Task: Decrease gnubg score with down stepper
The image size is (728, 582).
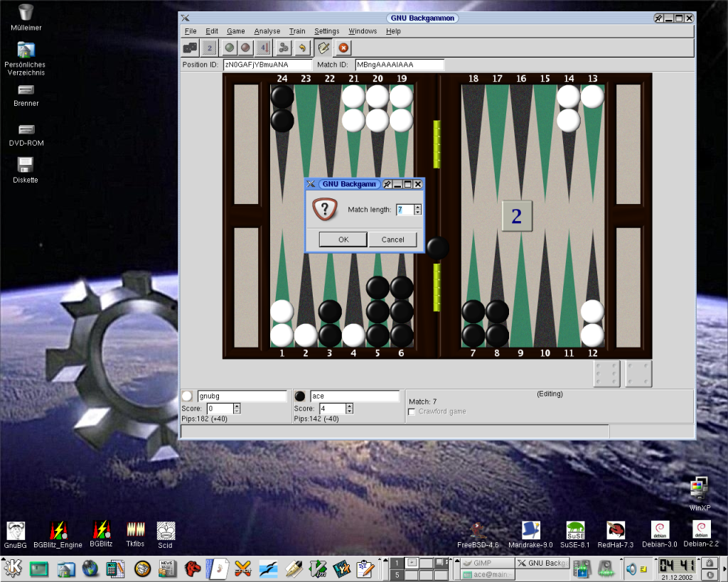Action: (x=237, y=411)
